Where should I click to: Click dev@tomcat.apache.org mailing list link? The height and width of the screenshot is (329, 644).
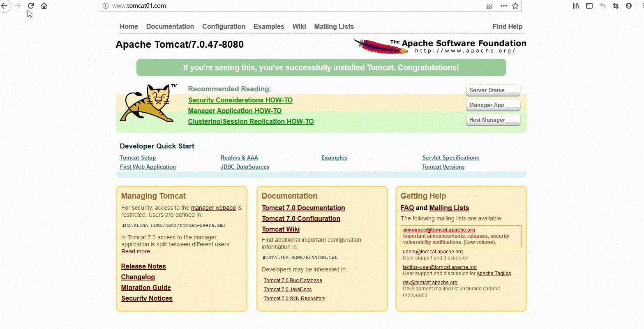[x=430, y=283]
